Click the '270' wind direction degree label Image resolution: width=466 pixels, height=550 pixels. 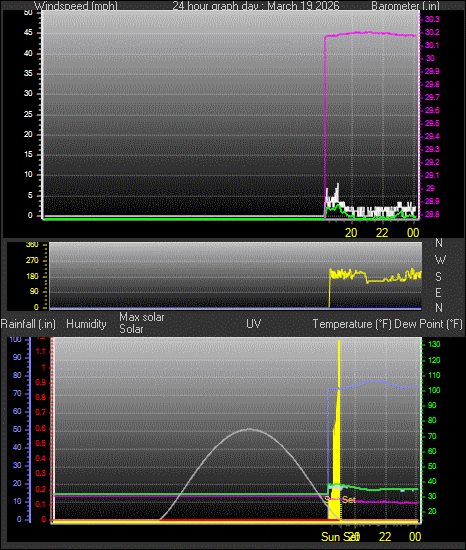coord(32,260)
